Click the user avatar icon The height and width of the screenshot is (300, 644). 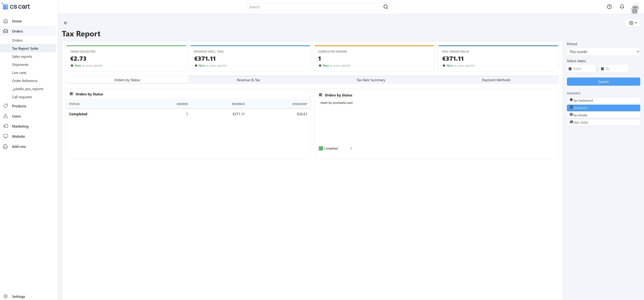pos(635,8)
